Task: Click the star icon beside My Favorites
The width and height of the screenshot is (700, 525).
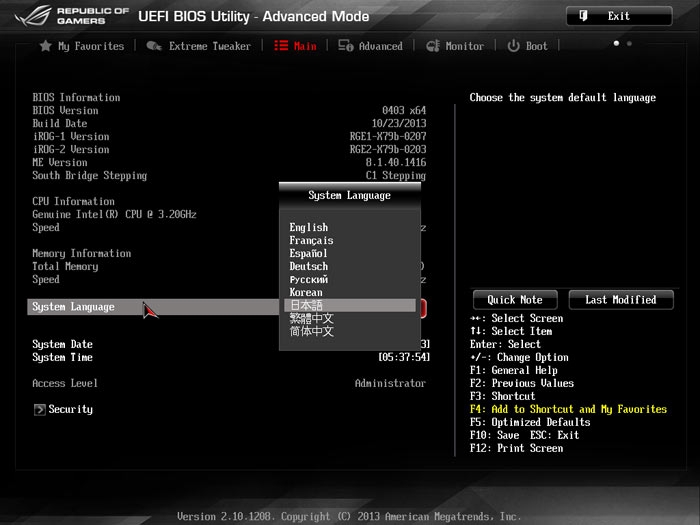Action: tap(45, 46)
